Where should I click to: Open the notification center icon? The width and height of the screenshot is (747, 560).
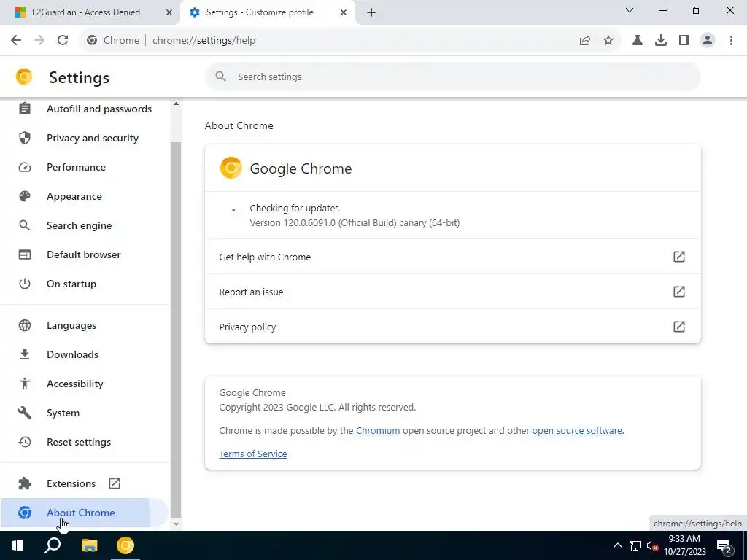point(724,545)
